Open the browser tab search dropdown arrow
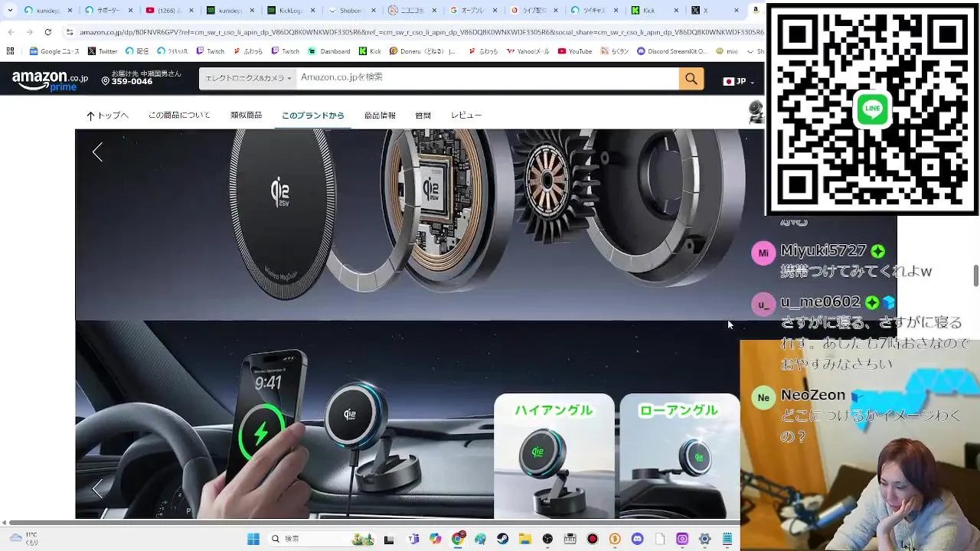980x551 pixels. tap(10, 11)
